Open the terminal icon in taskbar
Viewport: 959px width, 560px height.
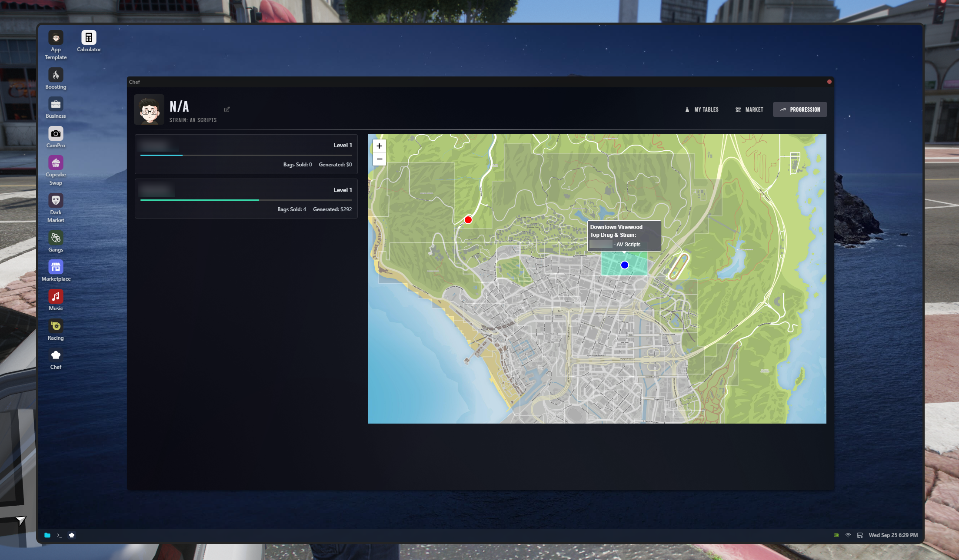coord(60,535)
